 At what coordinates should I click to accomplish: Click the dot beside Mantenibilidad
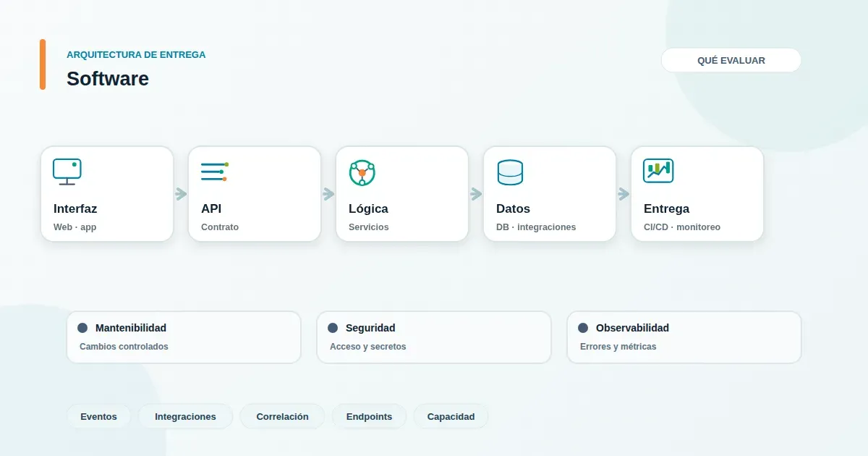pos(82,328)
